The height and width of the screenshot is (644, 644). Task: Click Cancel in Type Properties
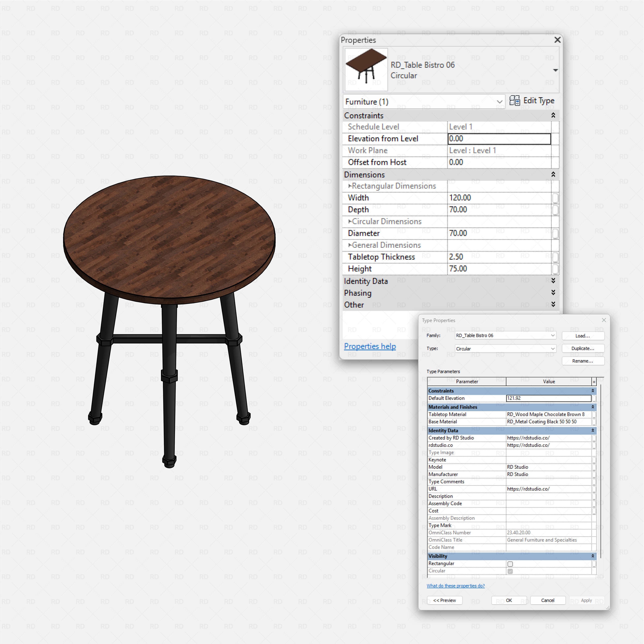548,600
